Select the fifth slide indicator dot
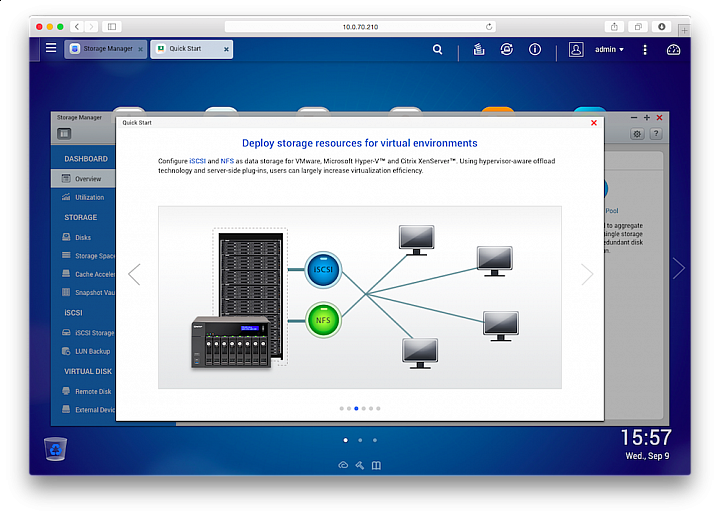 pyautogui.click(x=371, y=408)
